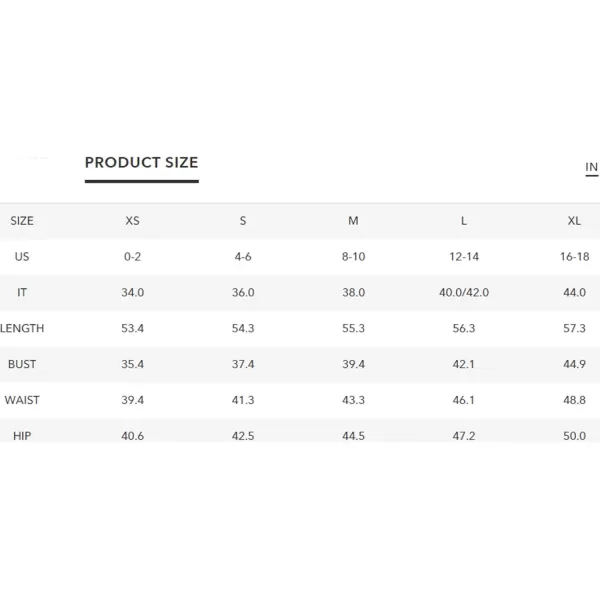Select the HIP row label
The height and width of the screenshot is (600, 600).
22,436
